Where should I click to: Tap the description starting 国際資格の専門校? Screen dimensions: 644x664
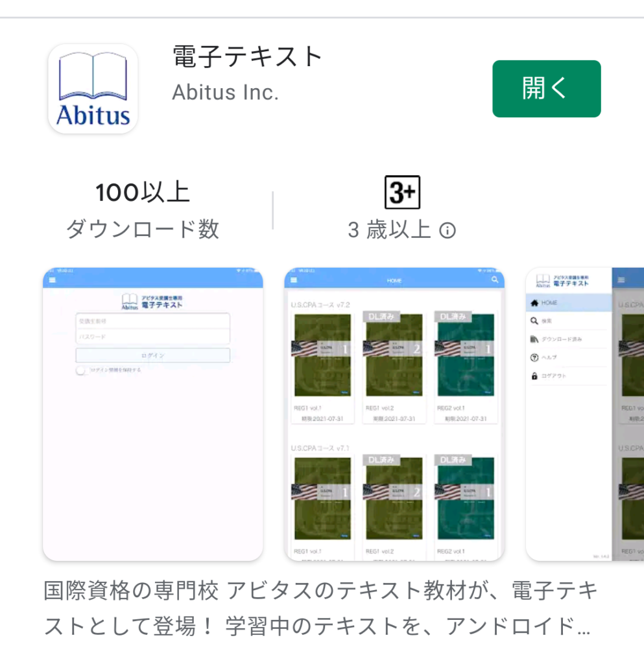click(x=320, y=608)
